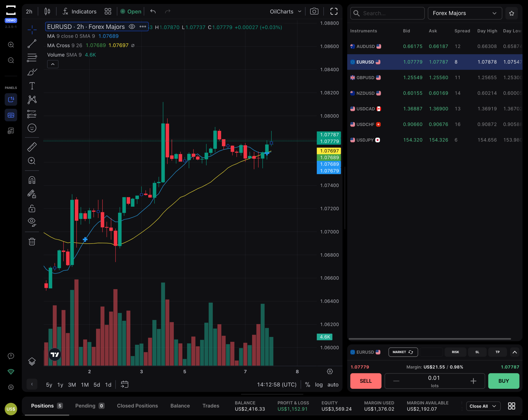Open the OilCharts account dropdown
The width and height of the screenshot is (528, 420).
[285, 11]
